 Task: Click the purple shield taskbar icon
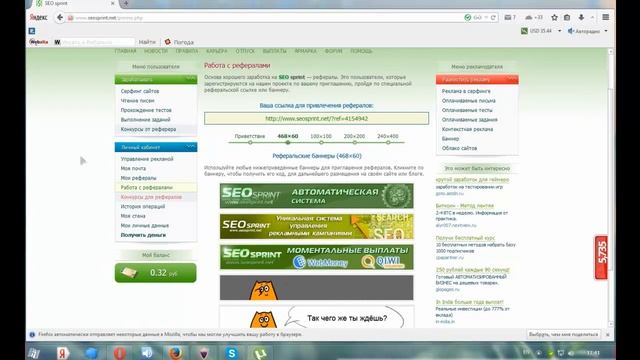click(203, 353)
